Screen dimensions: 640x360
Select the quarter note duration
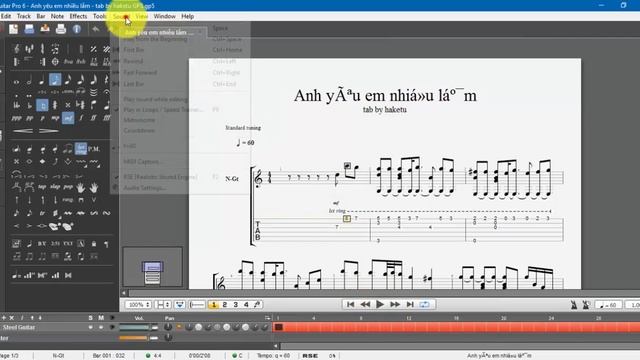(x=42, y=80)
